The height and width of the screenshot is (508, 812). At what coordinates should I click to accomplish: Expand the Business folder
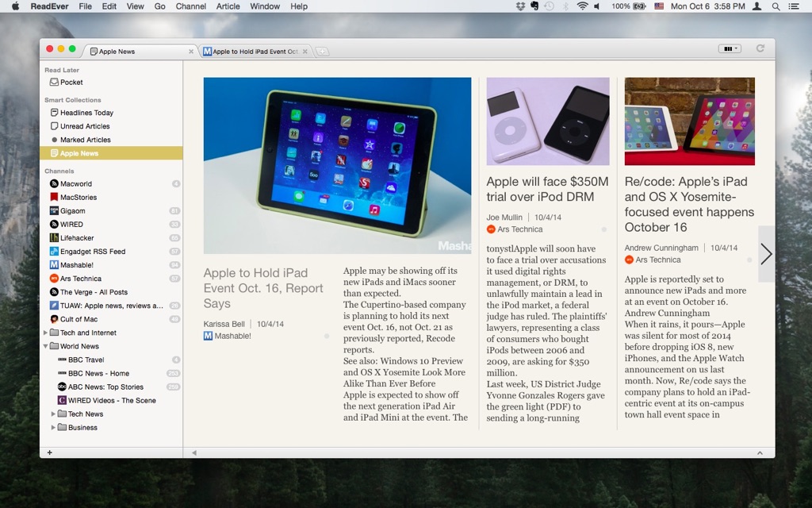pyautogui.click(x=53, y=427)
